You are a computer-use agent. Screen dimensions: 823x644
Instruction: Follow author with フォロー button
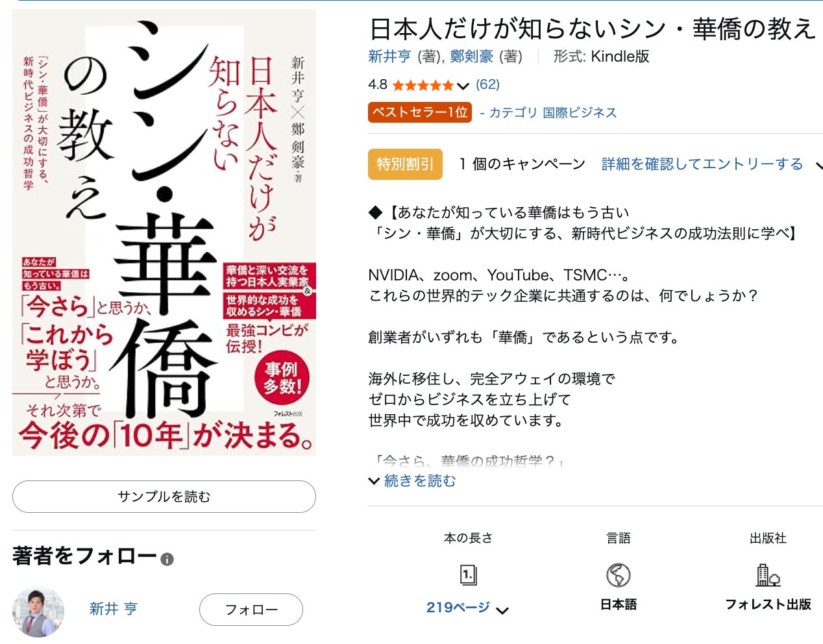click(251, 610)
